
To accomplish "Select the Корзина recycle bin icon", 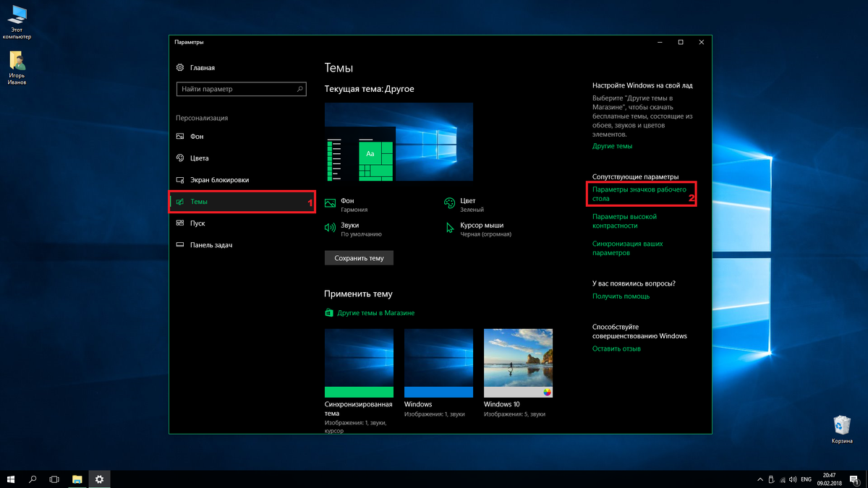I will (x=842, y=429).
